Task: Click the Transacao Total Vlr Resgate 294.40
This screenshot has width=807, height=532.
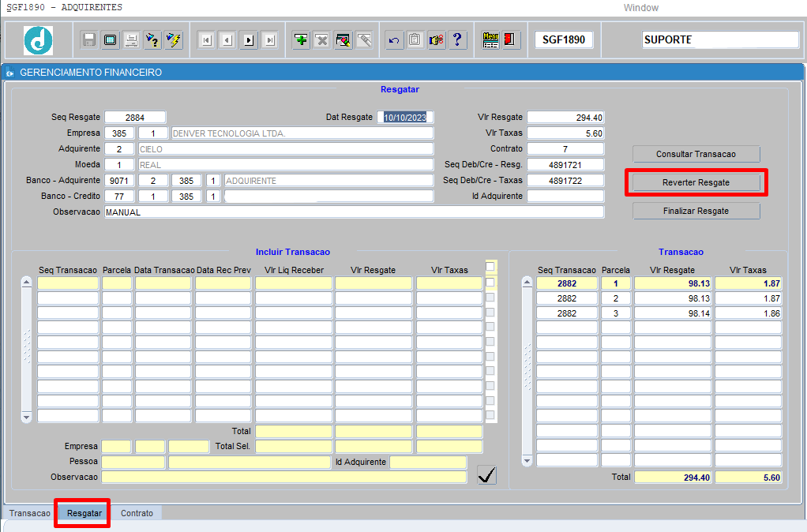Action: point(672,478)
